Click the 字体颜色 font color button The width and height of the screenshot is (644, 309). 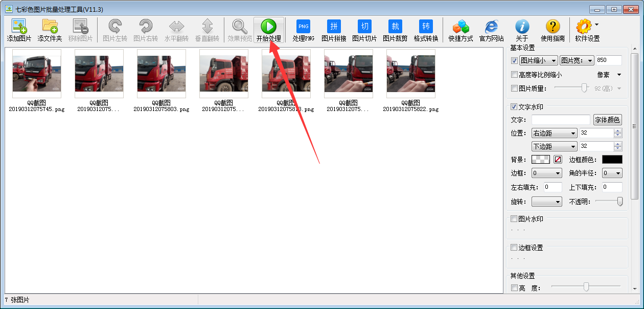[x=608, y=120]
